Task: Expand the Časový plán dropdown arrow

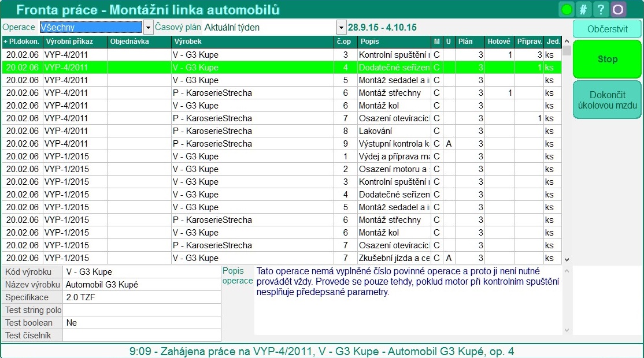Action: pos(340,27)
